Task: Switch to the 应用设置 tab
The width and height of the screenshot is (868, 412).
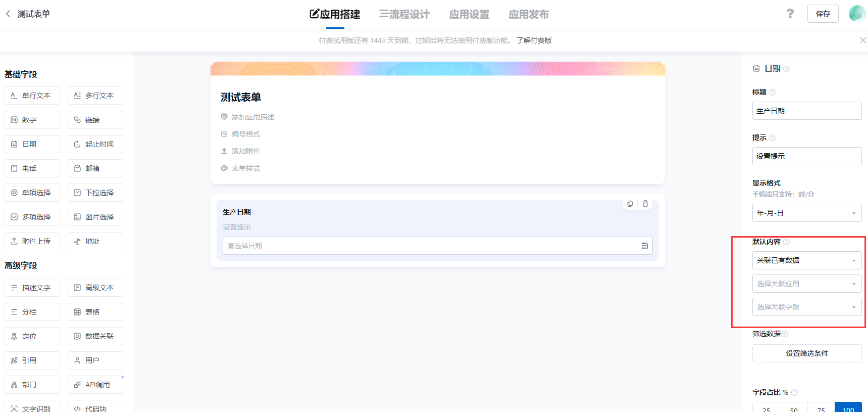Action: (469, 14)
